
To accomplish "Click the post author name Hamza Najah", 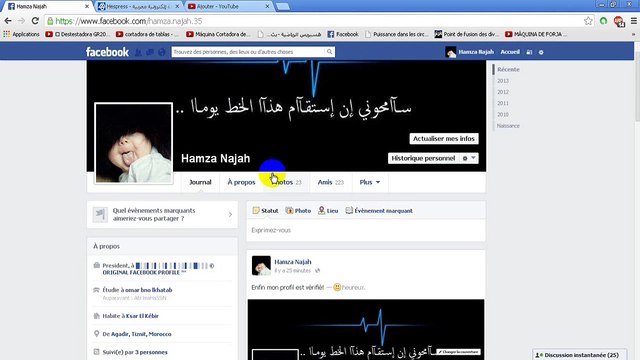I will 293,262.
